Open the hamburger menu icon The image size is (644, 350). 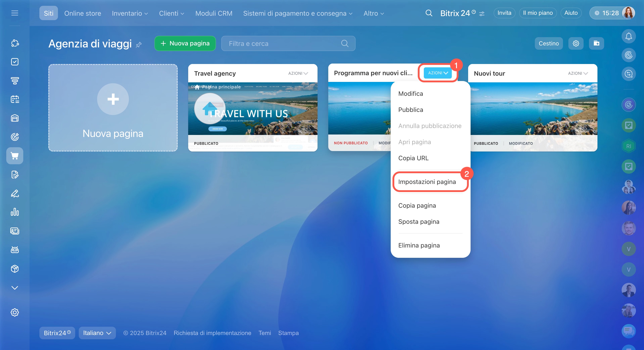tap(15, 13)
